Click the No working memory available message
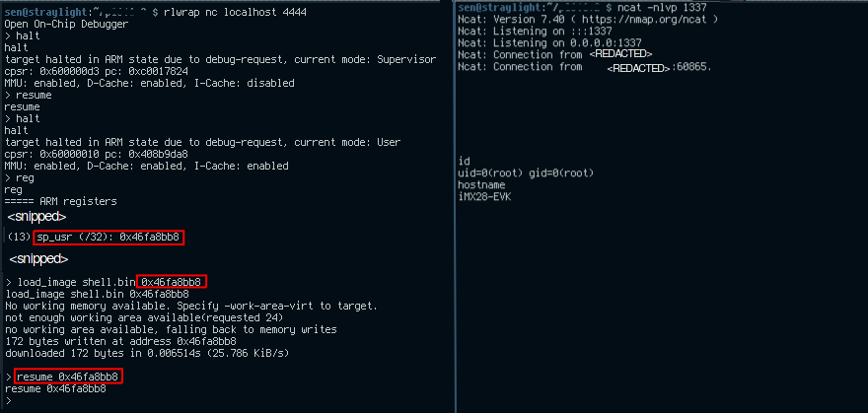The image size is (868, 413). [x=191, y=306]
